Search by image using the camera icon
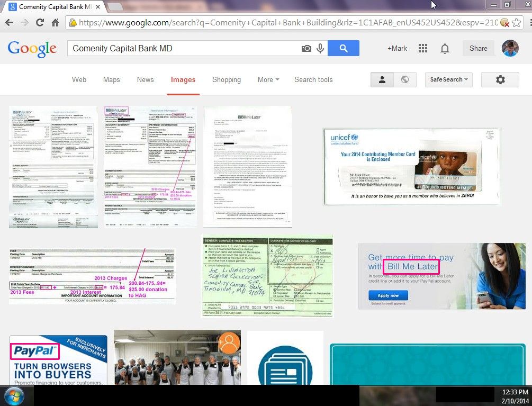The width and height of the screenshot is (532, 406). tap(306, 49)
